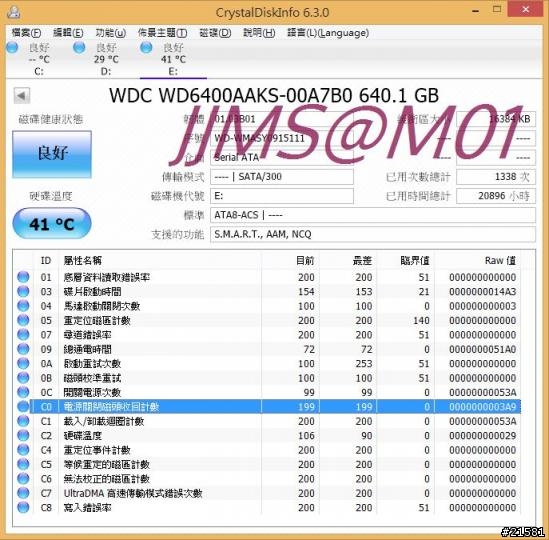This screenshot has width=549, height=540.
Task: Click the 良好 health status button
Action: tap(52, 154)
